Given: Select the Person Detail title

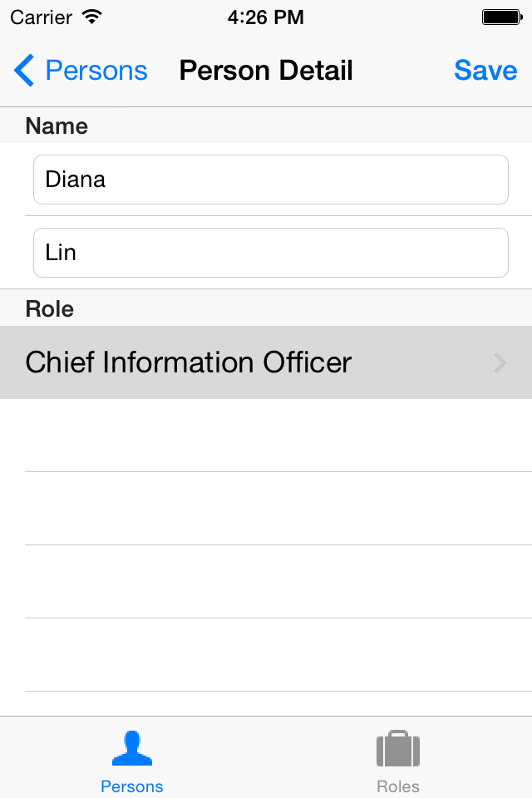Looking at the screenshot, I should pos(266,70).
